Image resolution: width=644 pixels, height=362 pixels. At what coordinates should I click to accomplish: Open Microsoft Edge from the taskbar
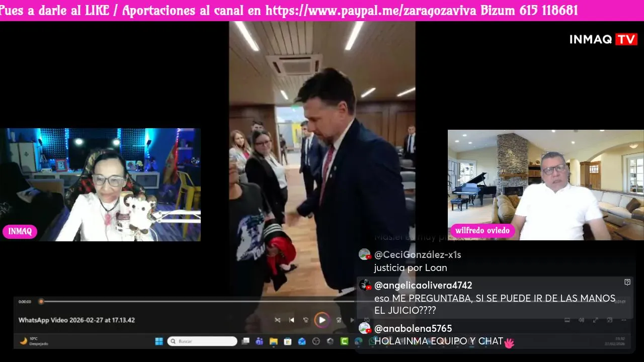point(358,341)
